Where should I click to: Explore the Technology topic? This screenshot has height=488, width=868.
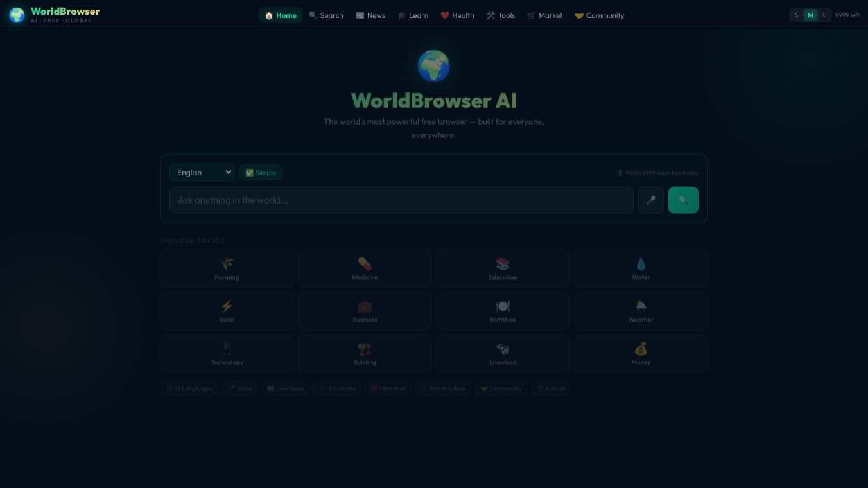pyautogui.click(x=227, y=353)
